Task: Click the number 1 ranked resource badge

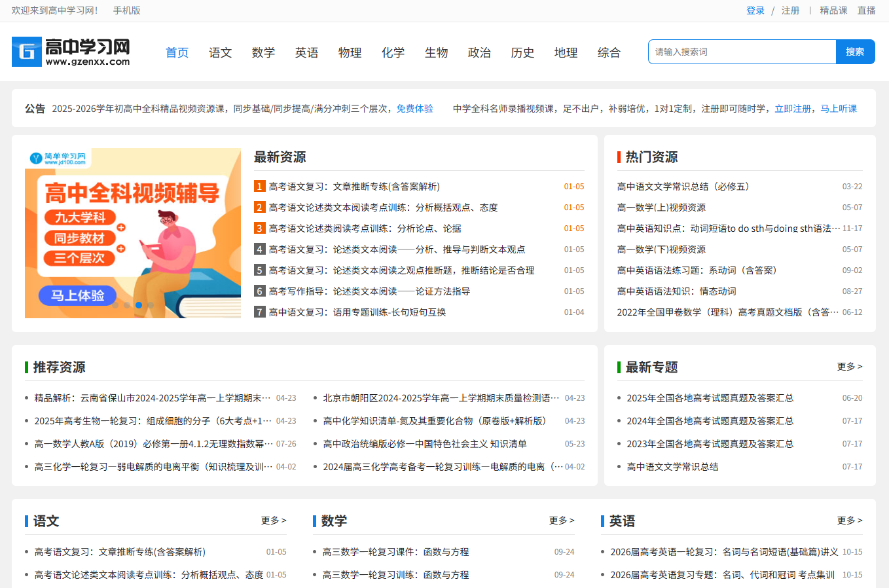Action: [259, 187]
